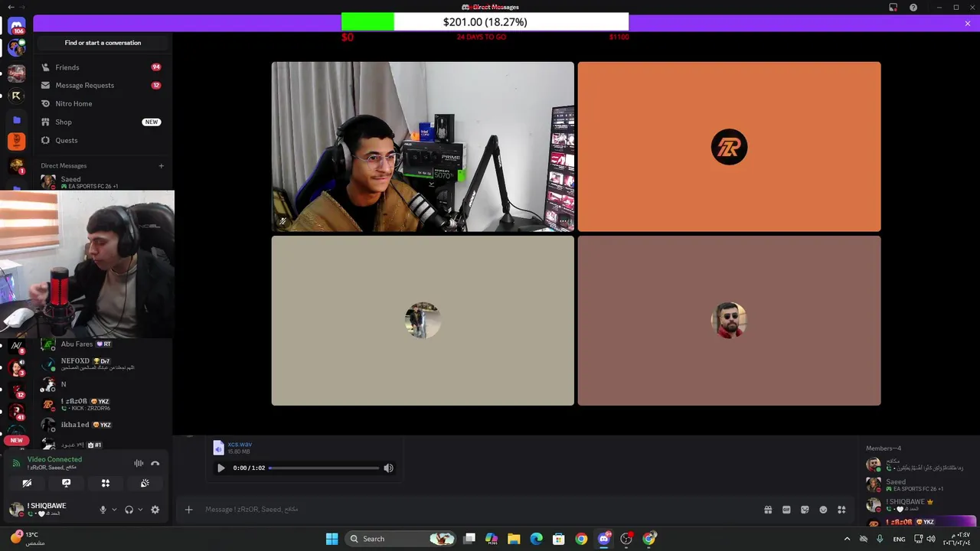This screenshot has width=980, height=551.
Task: Play the xcs.wav audio
Action: (220, 468)
